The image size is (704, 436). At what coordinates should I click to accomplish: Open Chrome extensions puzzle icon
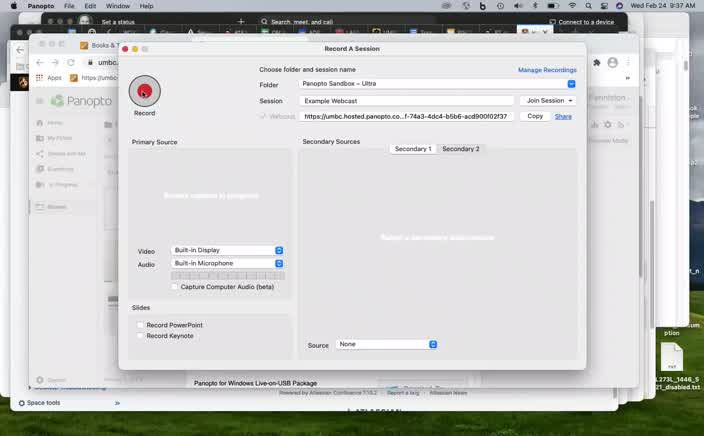click(x=597, y=63)
